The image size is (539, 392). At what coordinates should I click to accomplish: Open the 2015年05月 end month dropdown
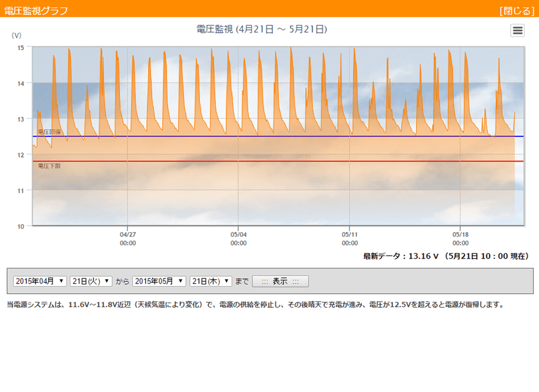click(161, 281)
